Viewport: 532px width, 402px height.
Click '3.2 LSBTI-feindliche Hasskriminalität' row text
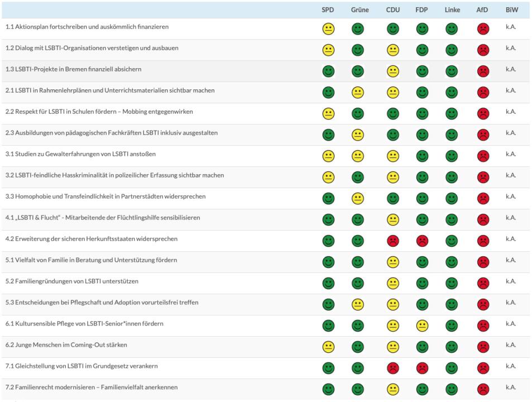(x=114, y=175)
